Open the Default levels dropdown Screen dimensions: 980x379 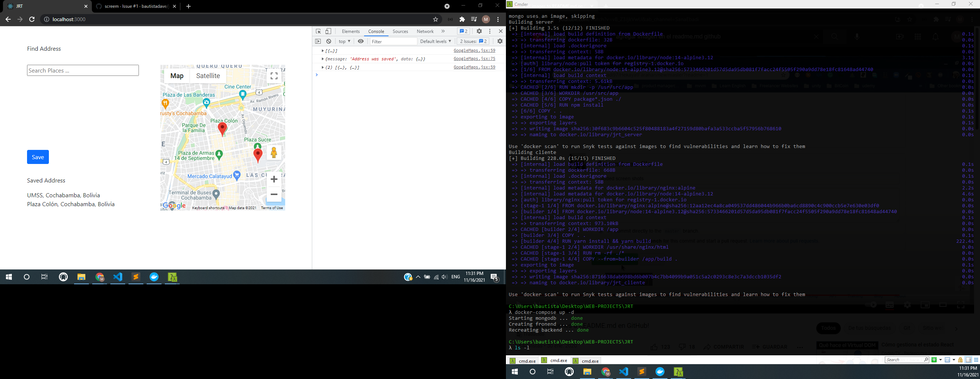click(x=436, y=41)
